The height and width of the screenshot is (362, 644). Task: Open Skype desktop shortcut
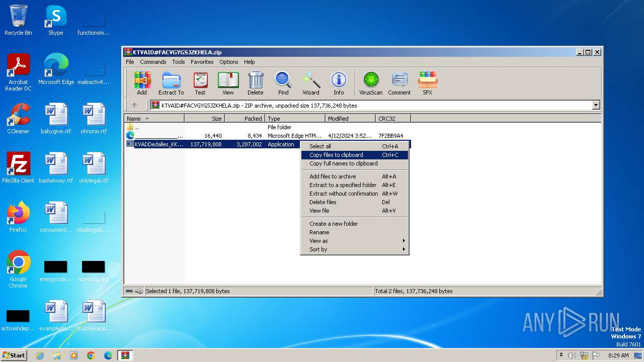(x=55, y=20)
